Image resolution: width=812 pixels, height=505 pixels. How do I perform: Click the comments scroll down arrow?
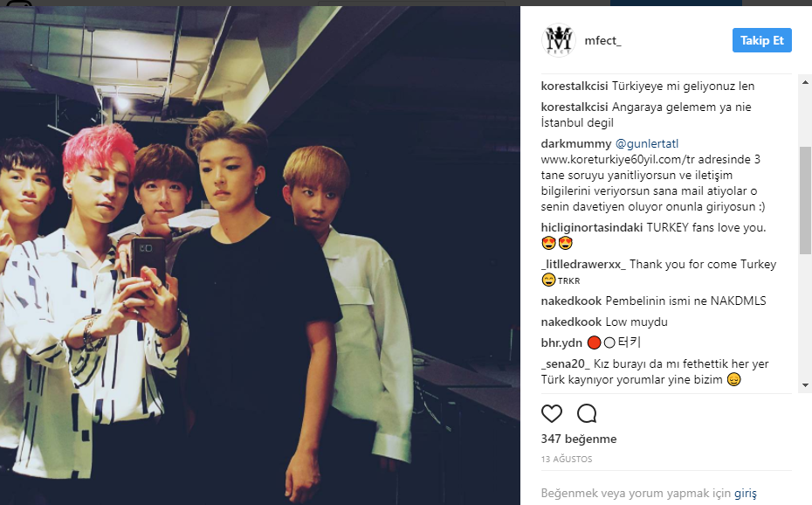click(805, 384)
